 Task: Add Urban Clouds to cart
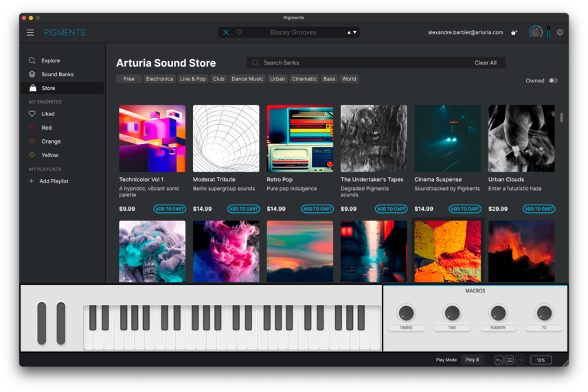pos(539,209)
